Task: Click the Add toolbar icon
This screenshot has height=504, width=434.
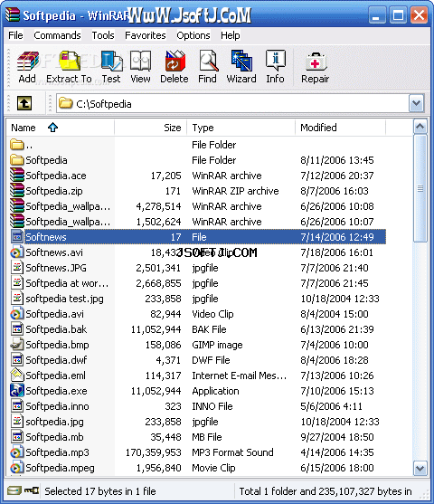Action: pos(27,67)
